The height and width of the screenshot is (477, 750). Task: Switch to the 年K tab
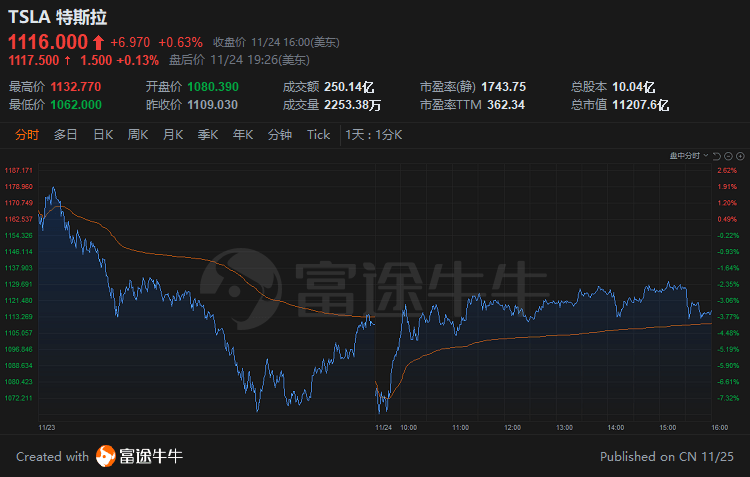click(243, 135)
